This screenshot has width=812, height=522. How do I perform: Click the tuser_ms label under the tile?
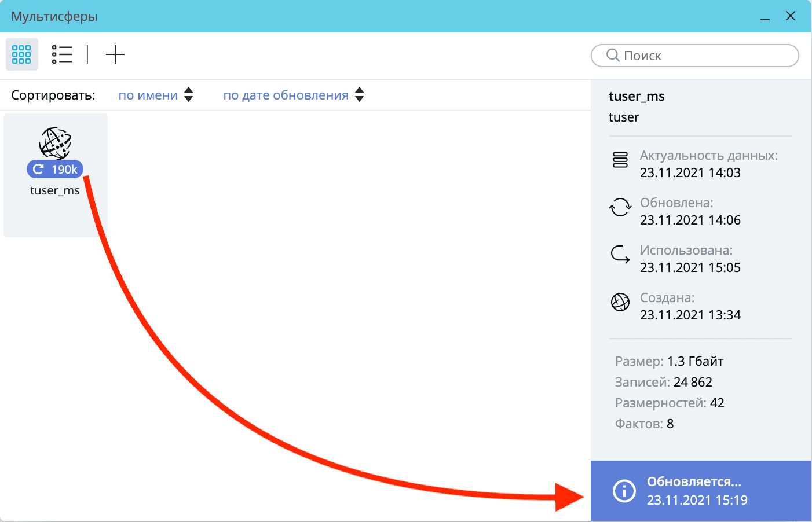tap(55, 190)
